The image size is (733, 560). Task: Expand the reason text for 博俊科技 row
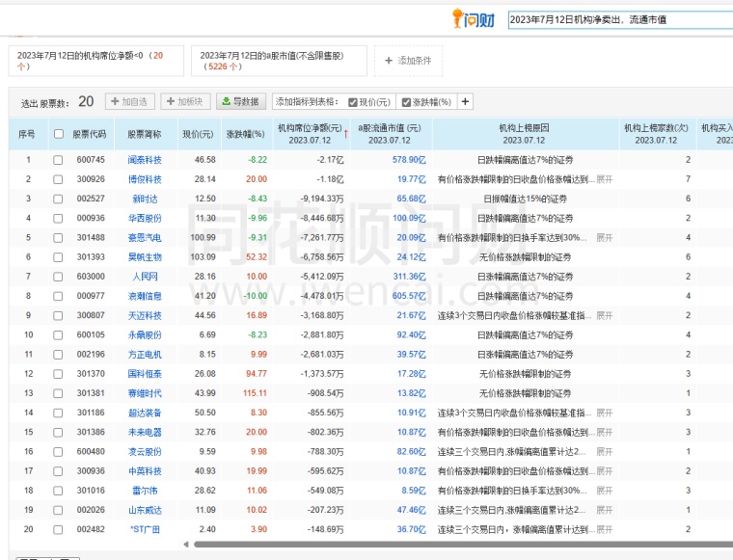tap(605, 179)
